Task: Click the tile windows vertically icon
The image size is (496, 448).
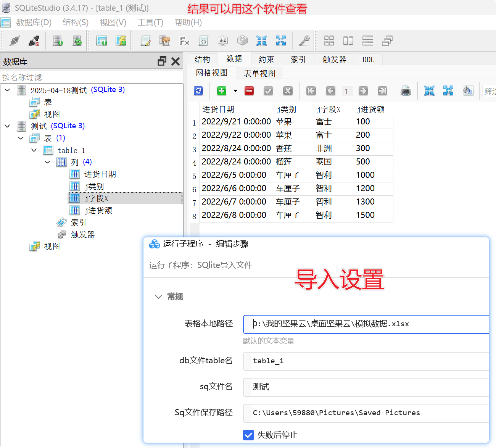Action: tap(348, 41)
